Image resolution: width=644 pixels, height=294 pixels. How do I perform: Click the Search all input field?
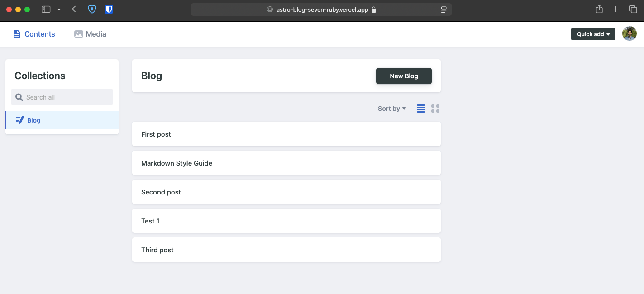point(62,97)
